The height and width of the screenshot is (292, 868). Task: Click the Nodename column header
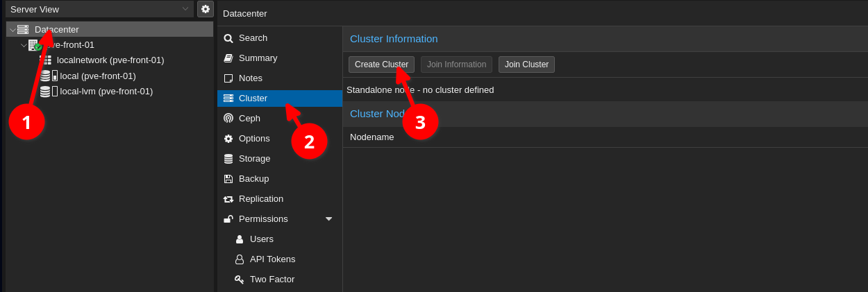pyautogui.click(x=372, y=137)
